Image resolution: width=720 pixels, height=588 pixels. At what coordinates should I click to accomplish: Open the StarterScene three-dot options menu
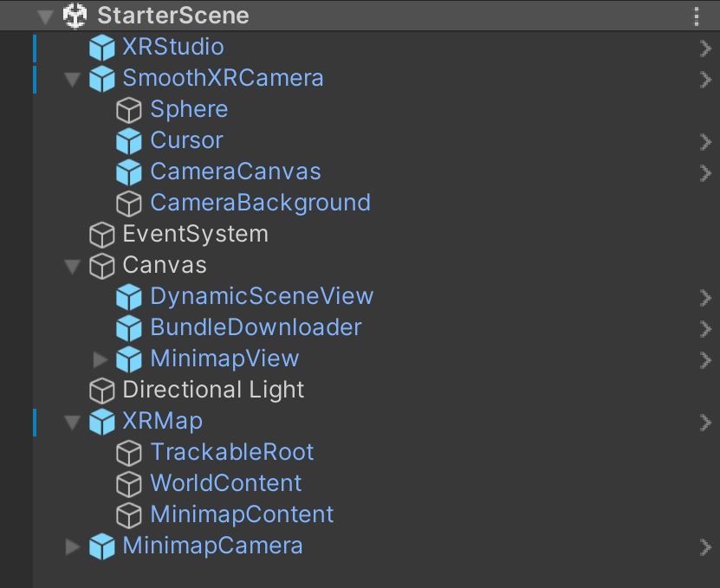[x=697, y=16]
